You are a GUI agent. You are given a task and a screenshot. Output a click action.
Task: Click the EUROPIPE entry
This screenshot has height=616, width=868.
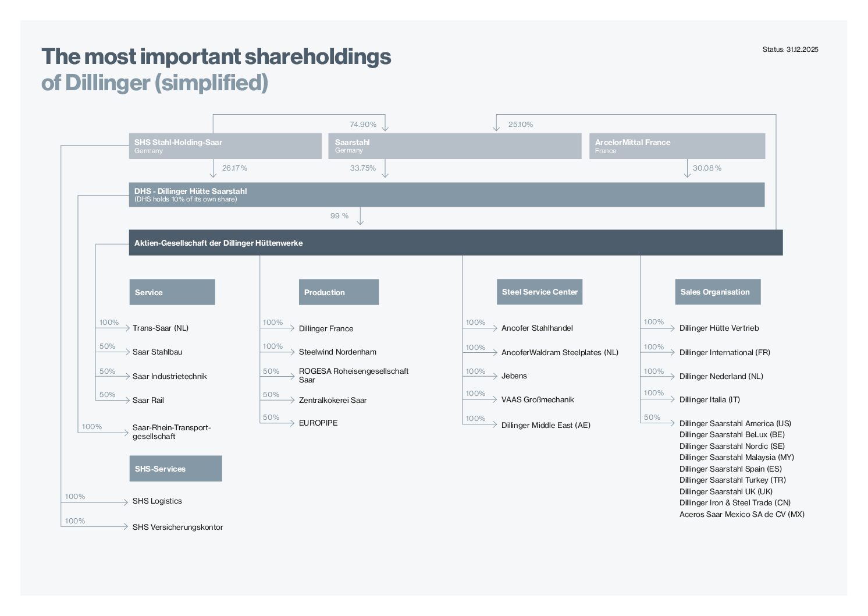coord(318,423)
